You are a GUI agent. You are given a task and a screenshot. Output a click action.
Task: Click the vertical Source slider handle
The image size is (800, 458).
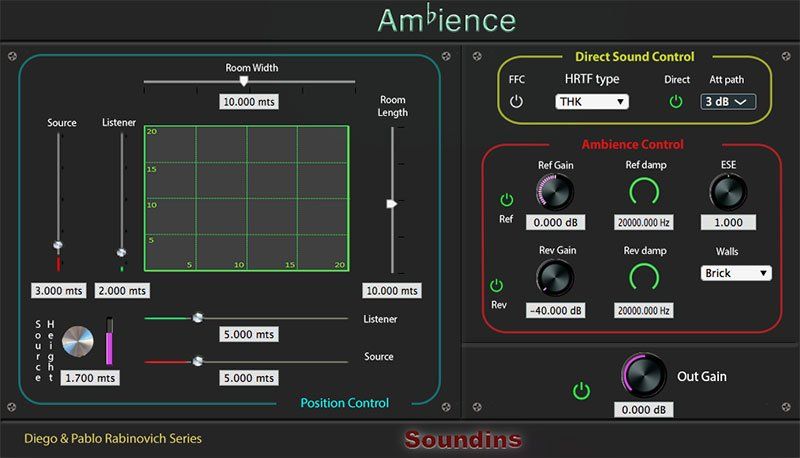pos(58,245)
